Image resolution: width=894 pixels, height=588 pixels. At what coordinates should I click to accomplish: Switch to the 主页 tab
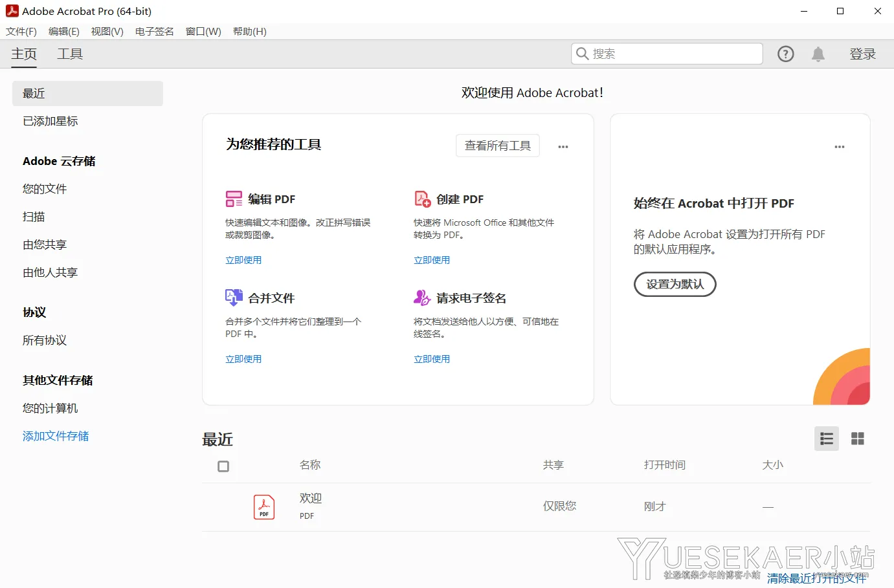[24, 54]
